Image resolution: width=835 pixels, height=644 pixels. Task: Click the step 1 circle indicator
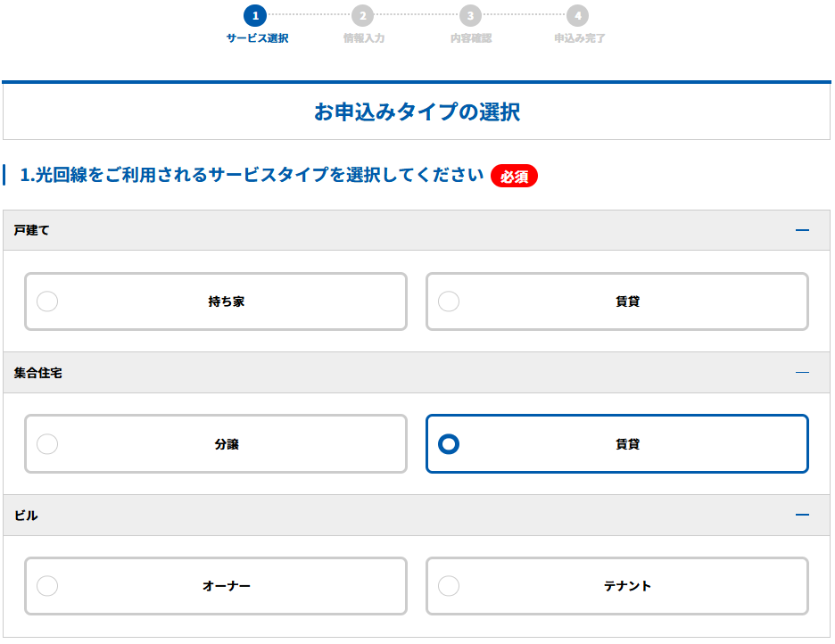(255, 16)
